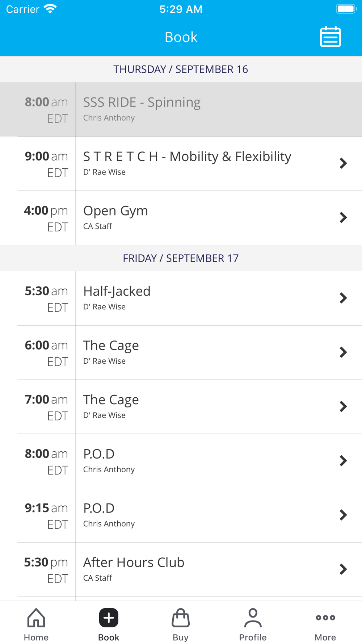This screenshot has height=644, width=362.
Task: Select The Cage 7:00 am class
Action: tap(181, 406)
